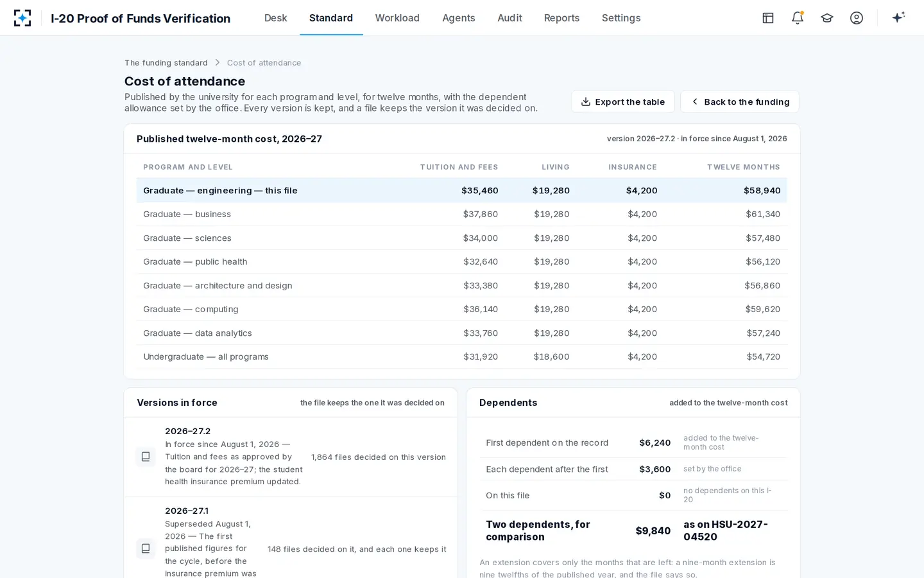
Task: View the Reports tab
Action: (x=561, y=18)
